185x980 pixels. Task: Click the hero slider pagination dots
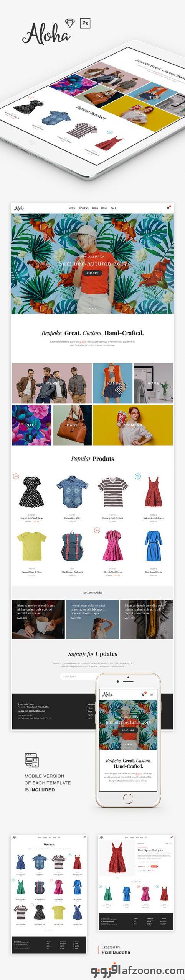coord(92,308)
